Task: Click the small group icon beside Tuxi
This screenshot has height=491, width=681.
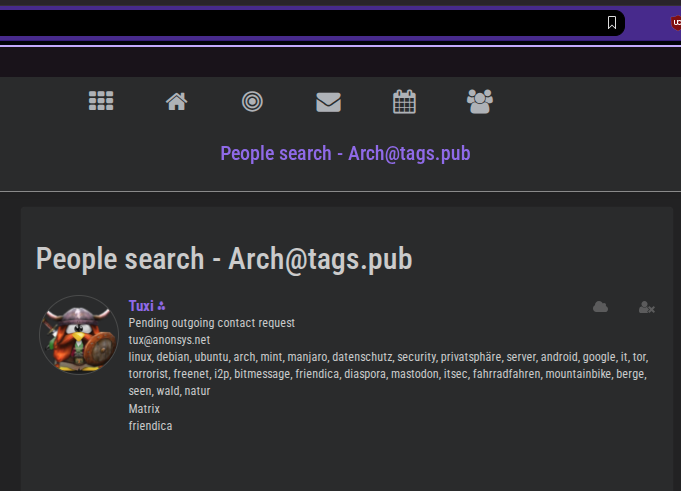Action: point(162,306)
